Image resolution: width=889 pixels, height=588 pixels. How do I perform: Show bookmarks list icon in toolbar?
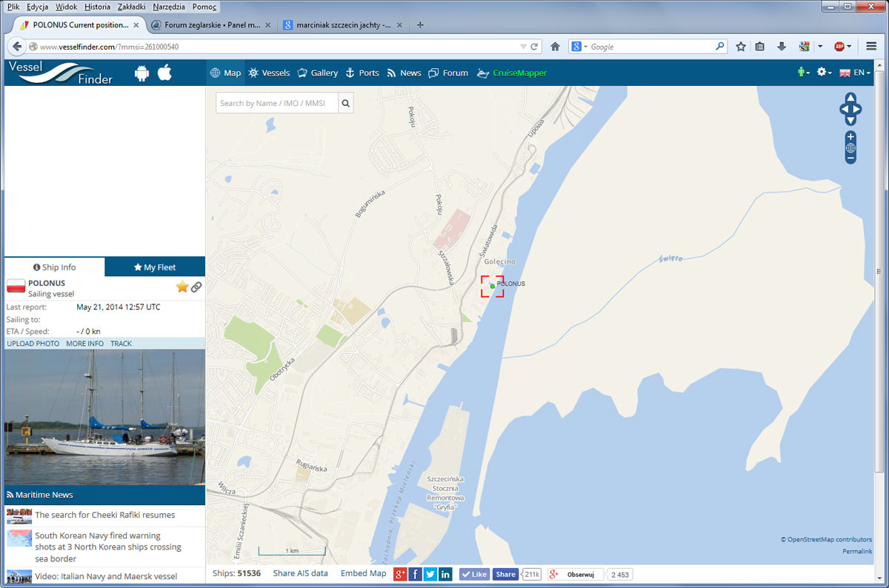point(760,47)
